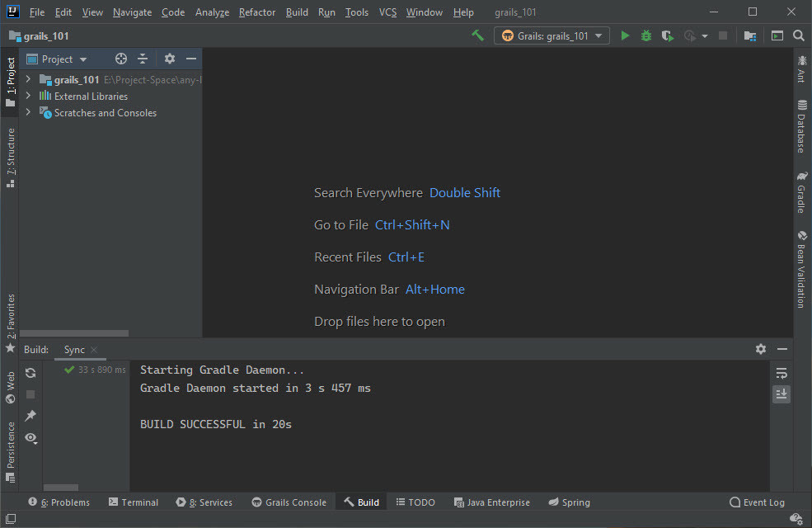Open the Build view options eye icon

[x=31, y=438]
